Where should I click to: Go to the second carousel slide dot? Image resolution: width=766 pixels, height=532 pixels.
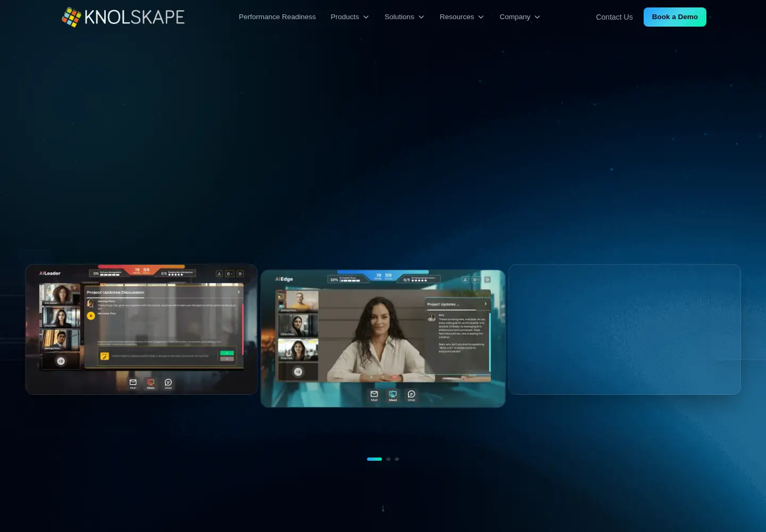coord(388,459)
